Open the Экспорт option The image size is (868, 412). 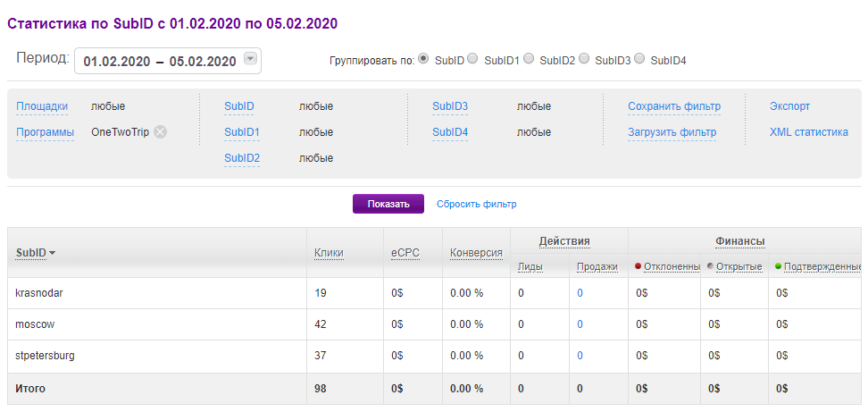point(789,106)
